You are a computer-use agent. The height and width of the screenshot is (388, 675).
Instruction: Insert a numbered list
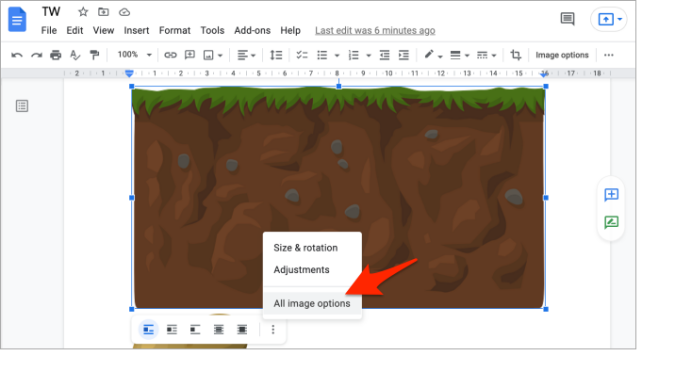tap(353, 55)
